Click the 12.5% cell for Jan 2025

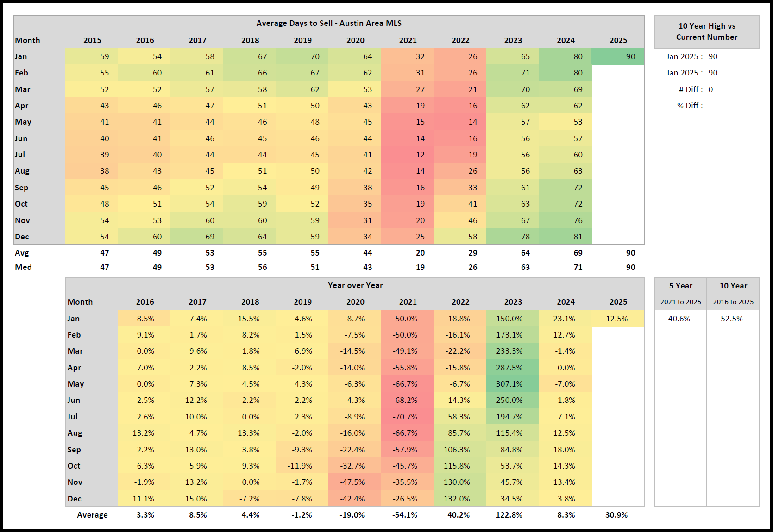[616, 319]
